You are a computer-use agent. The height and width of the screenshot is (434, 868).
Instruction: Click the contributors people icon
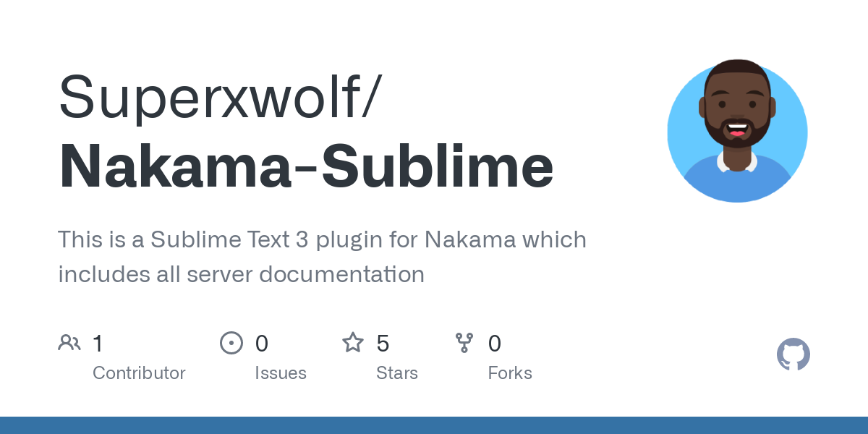coord(69,343)
